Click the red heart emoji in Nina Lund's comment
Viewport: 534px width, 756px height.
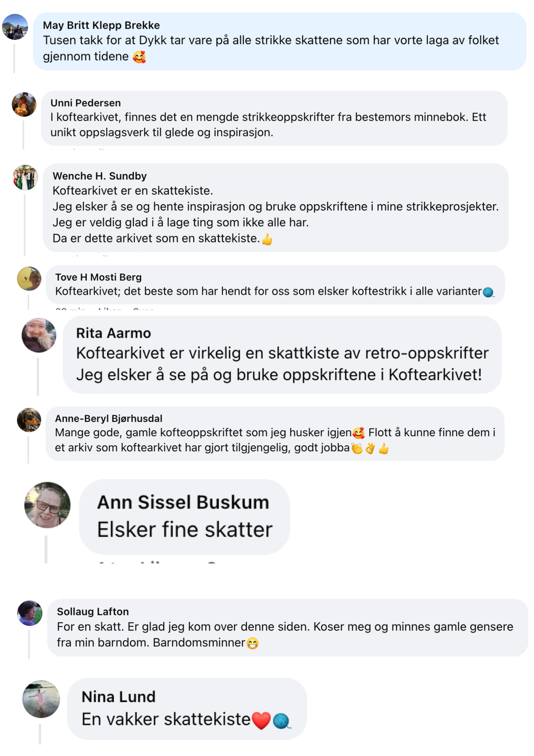tap(261, 720)
